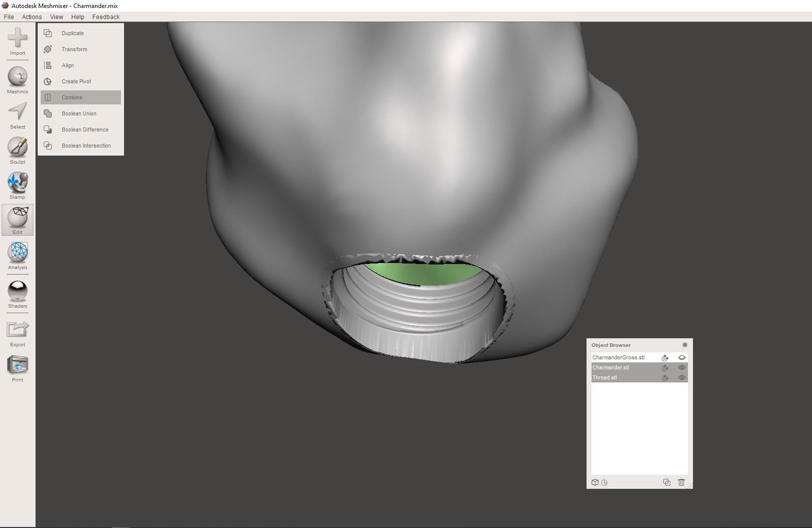The width and height of the screenshot is (812, 528).
Task: Click the Export tool
Action: click(18, 333)
